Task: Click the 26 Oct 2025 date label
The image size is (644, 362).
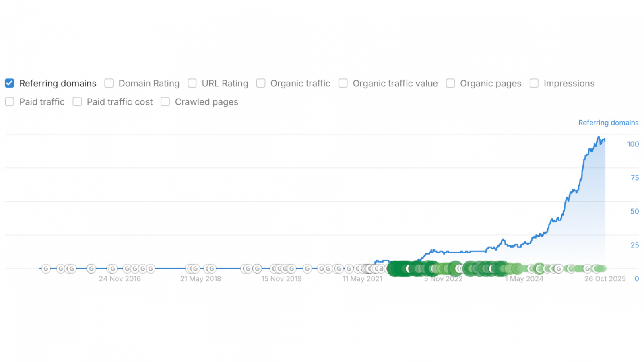Action: [605, 279]
